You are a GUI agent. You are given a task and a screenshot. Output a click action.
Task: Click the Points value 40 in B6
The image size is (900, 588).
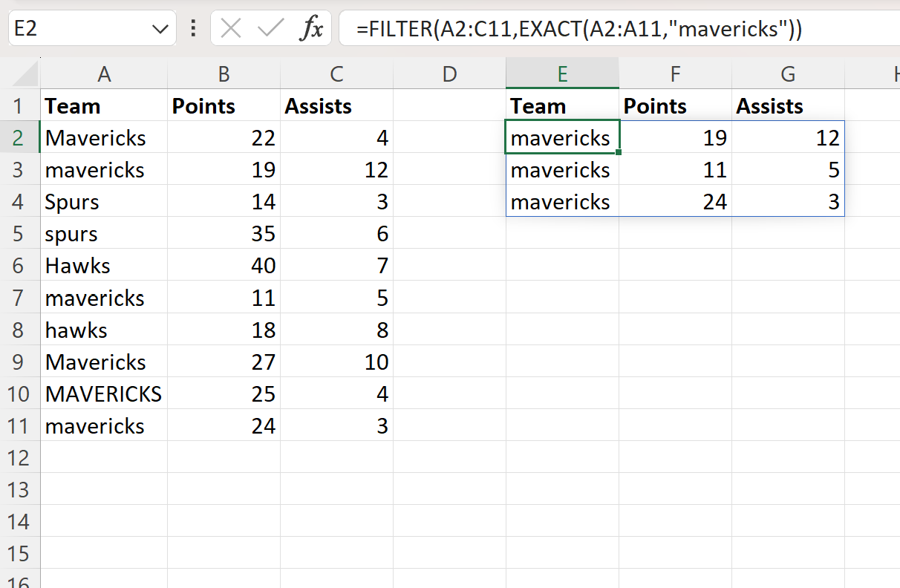tap(224, 265)
